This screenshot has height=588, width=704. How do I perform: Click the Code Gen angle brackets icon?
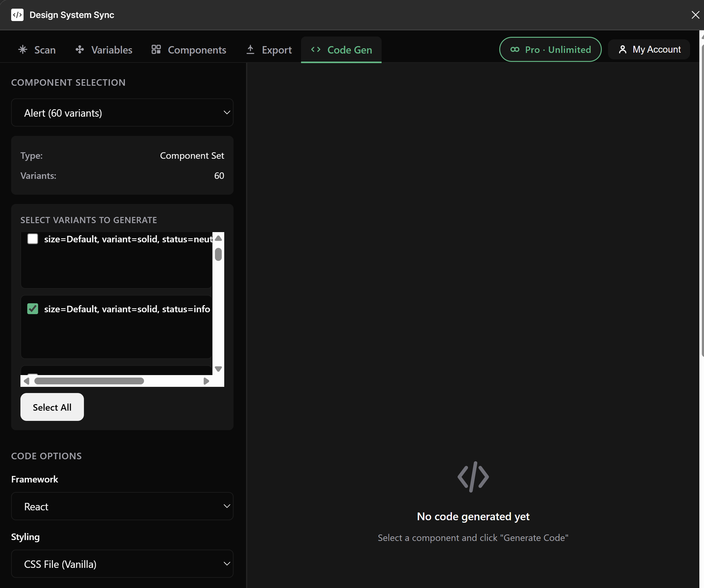pos(316,50)
